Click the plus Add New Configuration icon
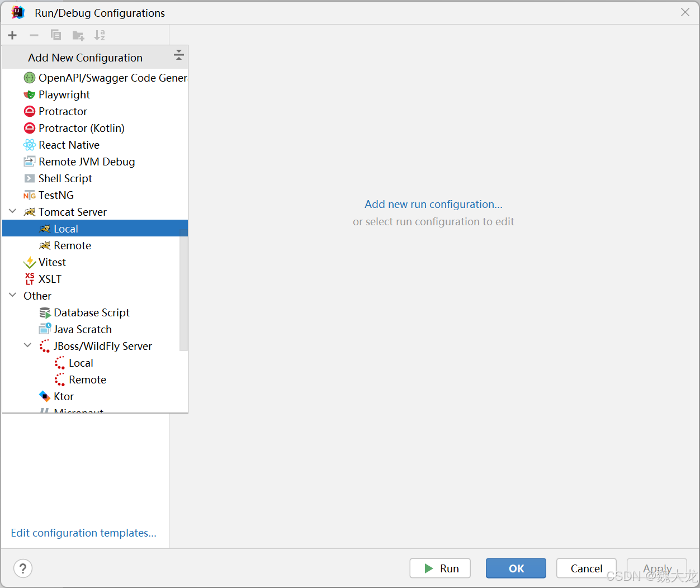Screen dimensions: 700x588 [x=12, y=35]
